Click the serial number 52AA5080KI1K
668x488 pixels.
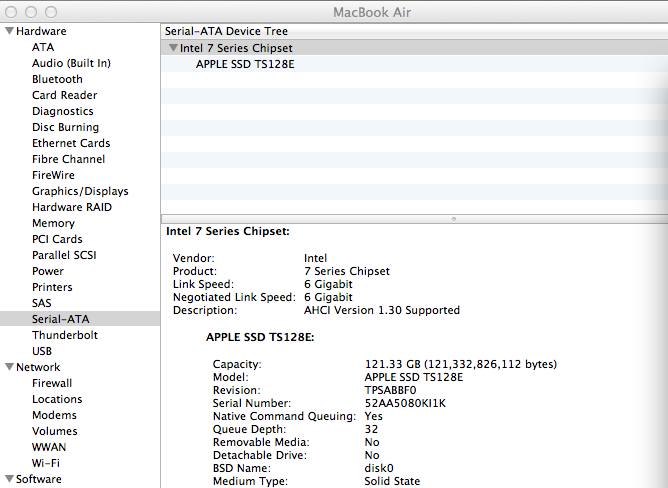click(x=405, y=403)
